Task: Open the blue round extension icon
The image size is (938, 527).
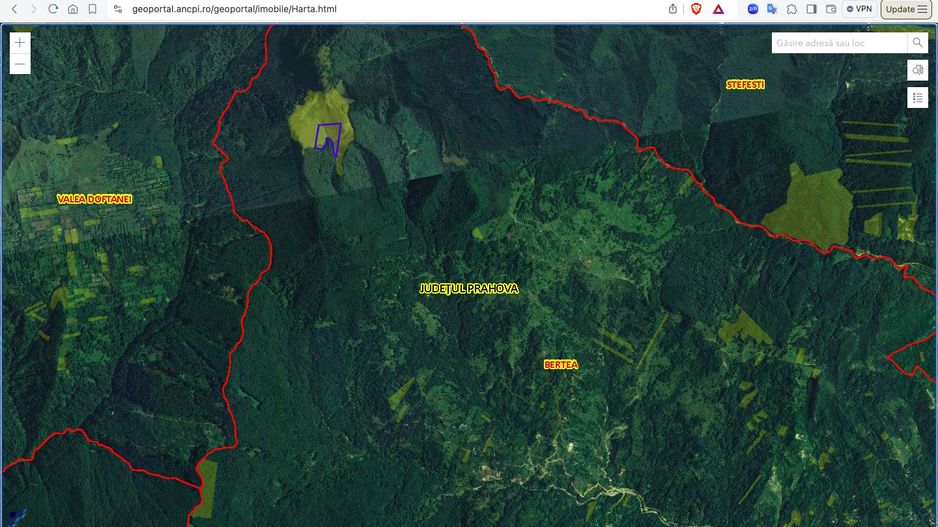Action: coord(753,9)
